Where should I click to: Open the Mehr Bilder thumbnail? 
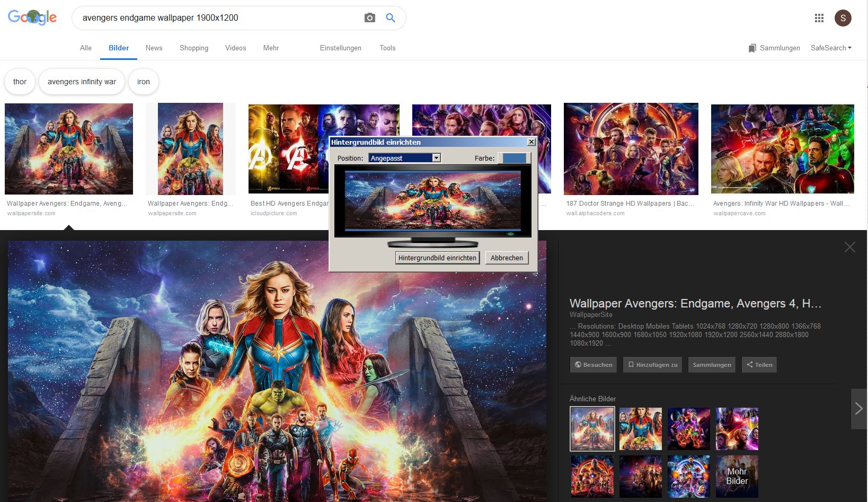[737, 476]
